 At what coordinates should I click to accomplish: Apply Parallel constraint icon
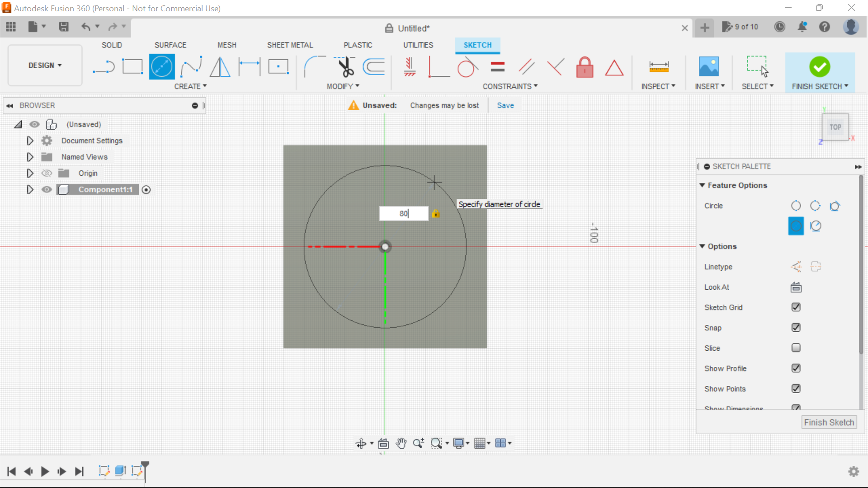pyautogui.click(x=526, y=67)
